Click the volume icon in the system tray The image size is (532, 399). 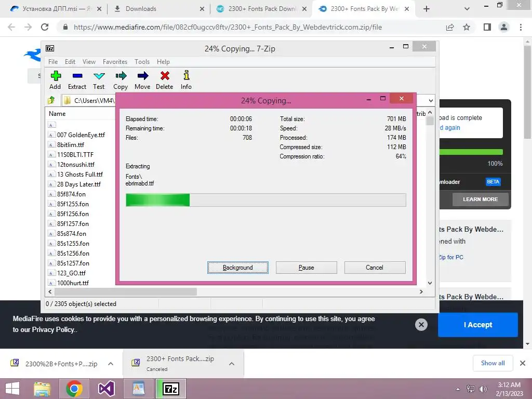pos(483,389)
